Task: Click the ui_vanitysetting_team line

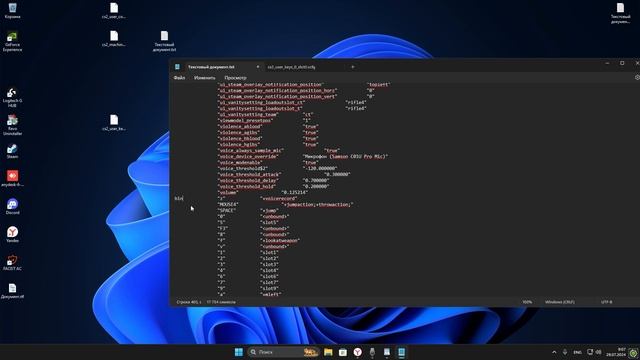Action: [265, 114]
